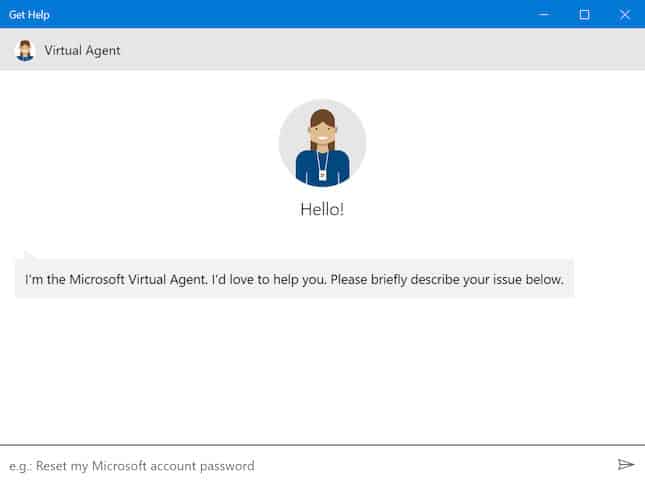Click the Get Help window title text
The height and width of the screenshot is (498, 645).
coord(29,15)
